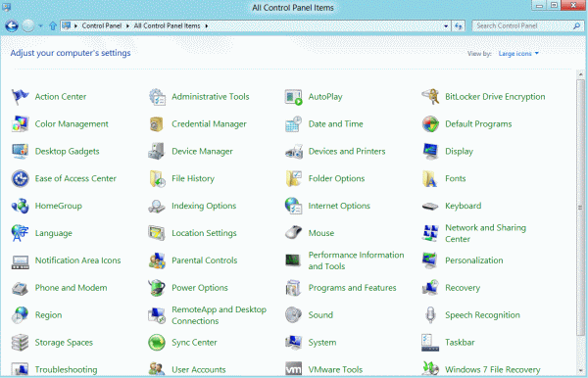Image resolution: width=588 pixels, height=378 pixels.
Task: Open the View by Large icons dropdown
Action: click(x=518, y=54)
